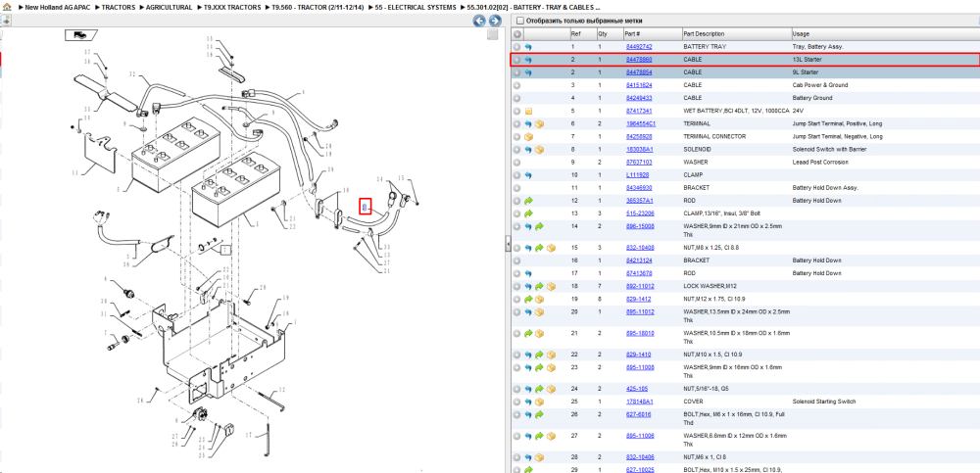This screenshot has height=473, width=980.
Task: Open AGRICULTURAL breadcrumb level
Action: click(x=169, y=8)
